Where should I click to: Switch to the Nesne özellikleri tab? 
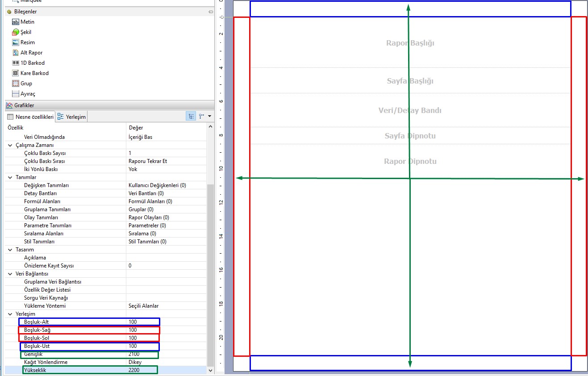[x=30, y=117]
